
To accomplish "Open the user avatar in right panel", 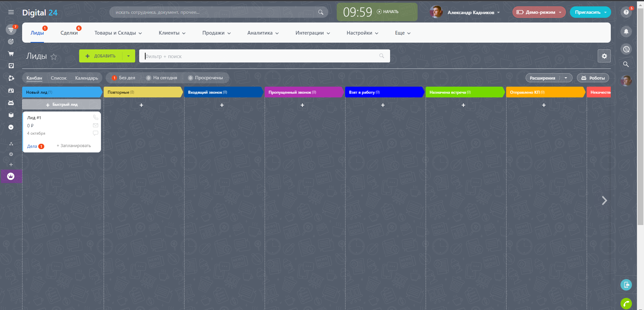I will (x=626, y=81).
